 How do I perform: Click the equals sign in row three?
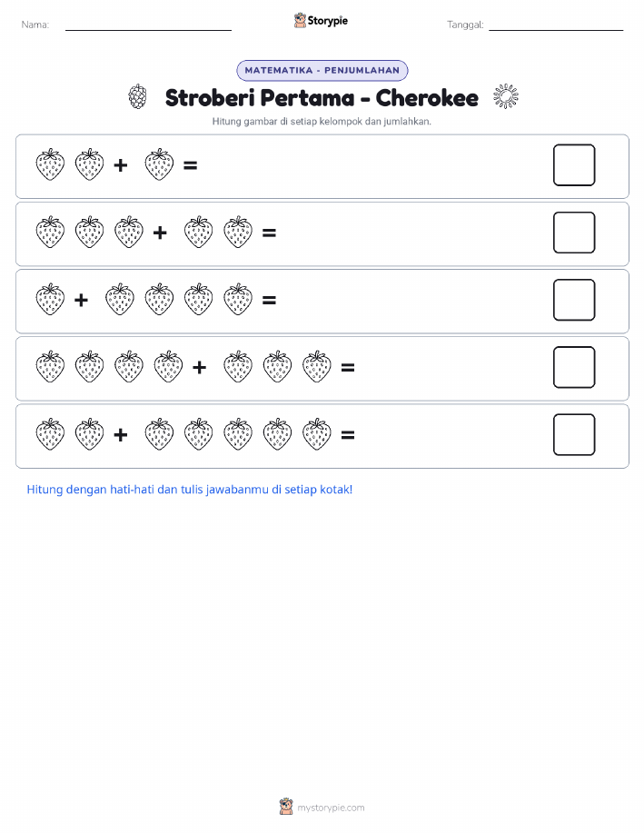[270, 300]
